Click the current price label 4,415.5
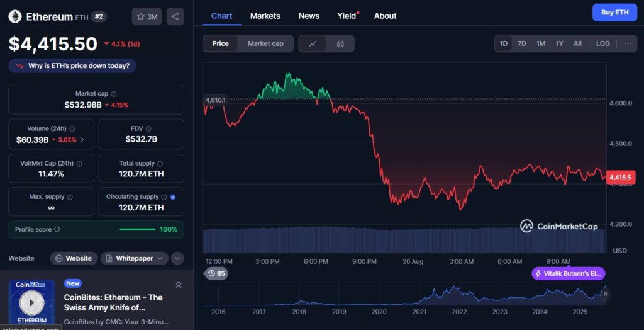 (620, 178)
